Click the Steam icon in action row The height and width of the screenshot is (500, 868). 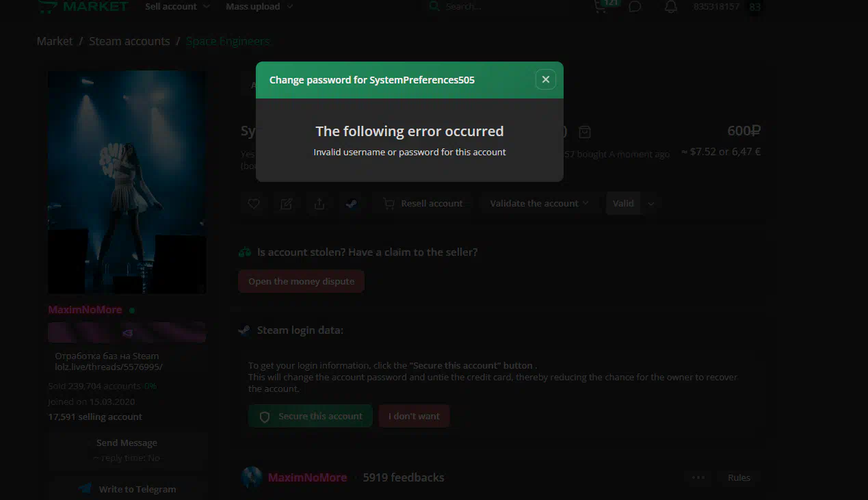point(352,203)
